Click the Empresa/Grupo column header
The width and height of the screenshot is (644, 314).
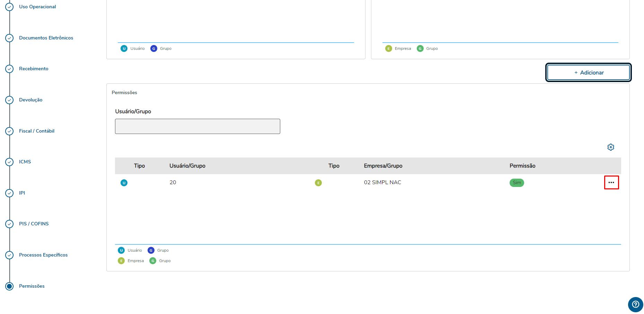383,166
